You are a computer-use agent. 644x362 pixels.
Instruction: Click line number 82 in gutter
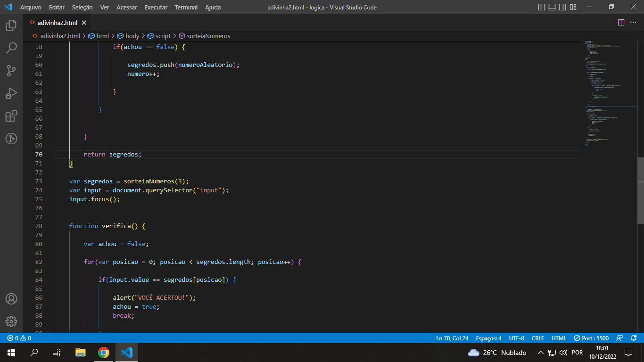tap(39, 262)
